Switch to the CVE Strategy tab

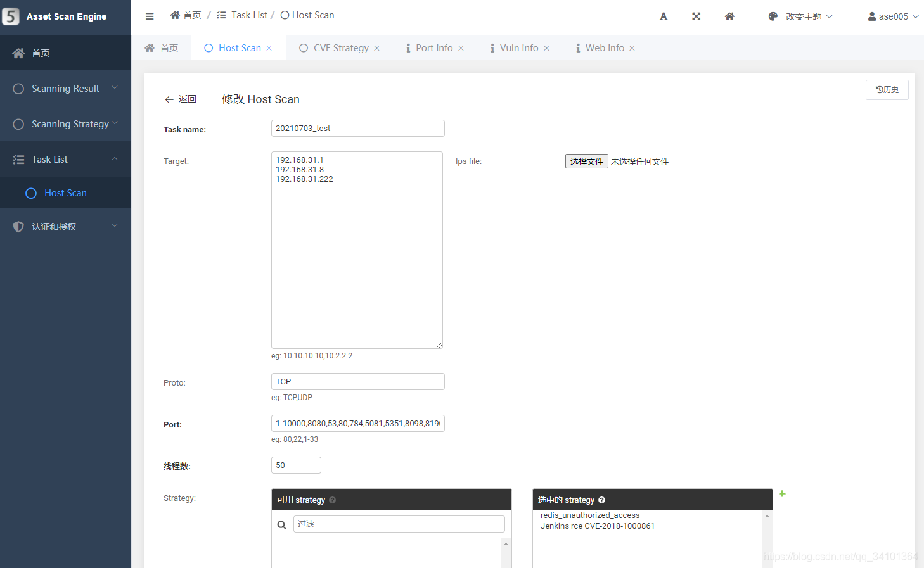[x=341, y=48]
